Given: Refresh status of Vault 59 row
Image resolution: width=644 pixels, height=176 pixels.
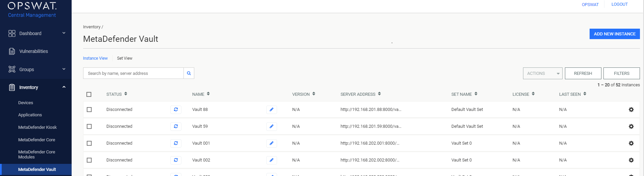Looking at the screenshot, I should point(176,126).
